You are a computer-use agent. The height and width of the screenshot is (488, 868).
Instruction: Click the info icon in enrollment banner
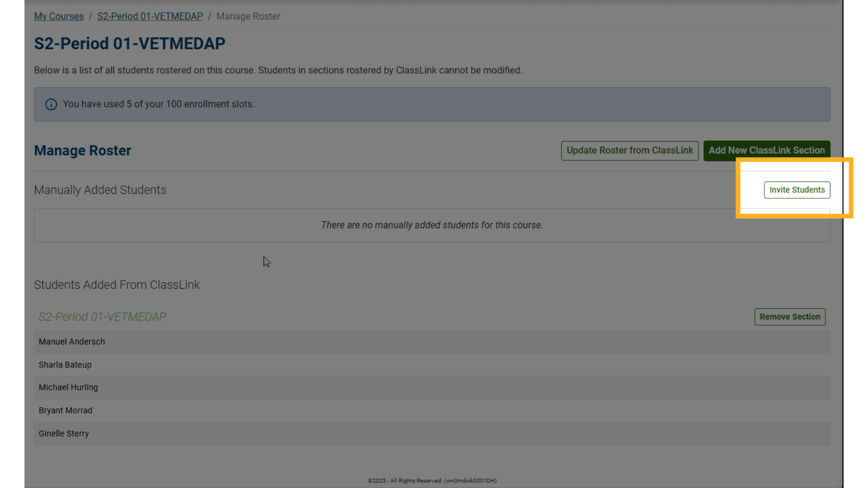51,104
